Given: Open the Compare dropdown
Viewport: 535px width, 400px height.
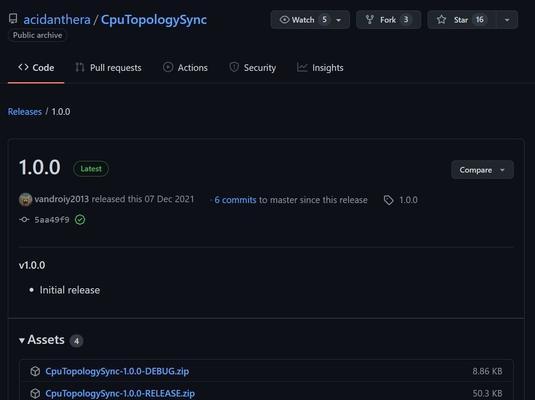Looking at the screenshot, I should tap(482, 170).
